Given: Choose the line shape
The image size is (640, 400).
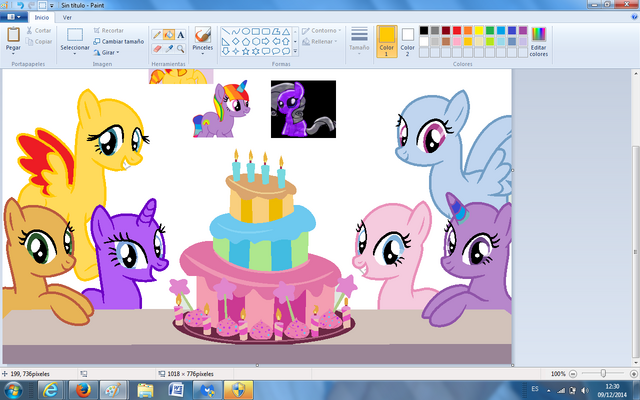Looking at the screenshot, I should tap(226, 31).
